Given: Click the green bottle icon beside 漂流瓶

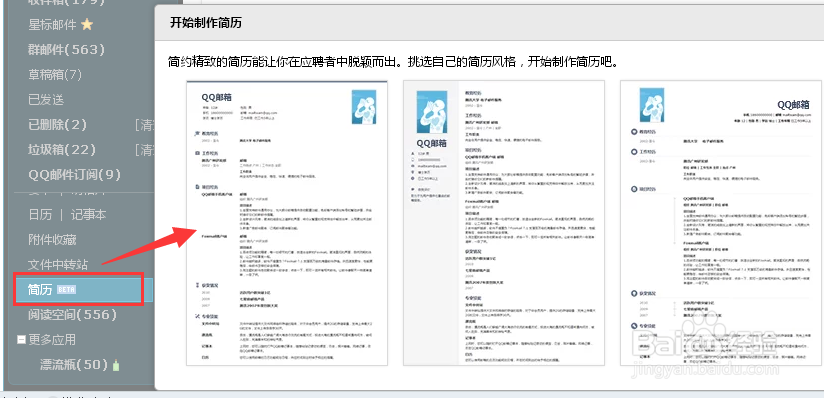Looking at the screenshot, I should [x=116, y=364].
